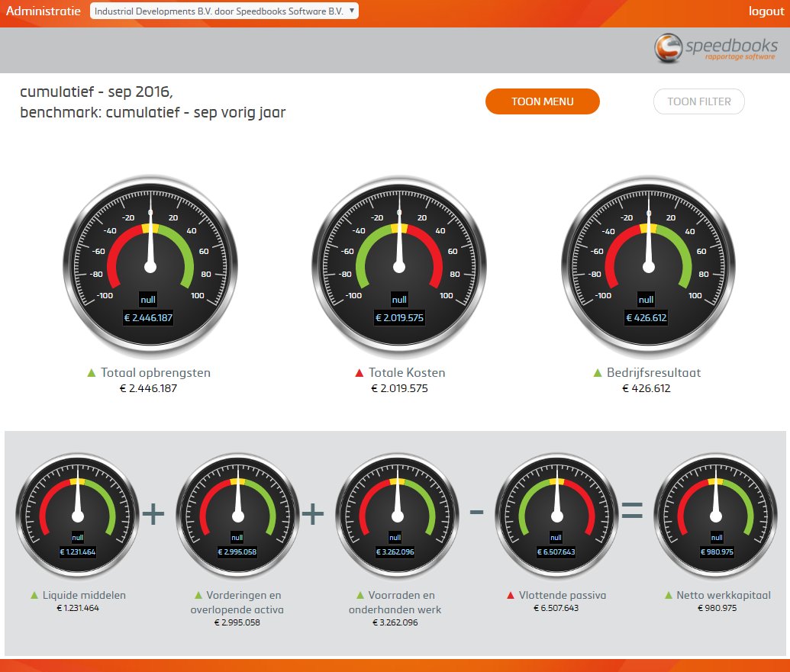
Task: Click the TOON FILTER button
Action: [698, 101]
